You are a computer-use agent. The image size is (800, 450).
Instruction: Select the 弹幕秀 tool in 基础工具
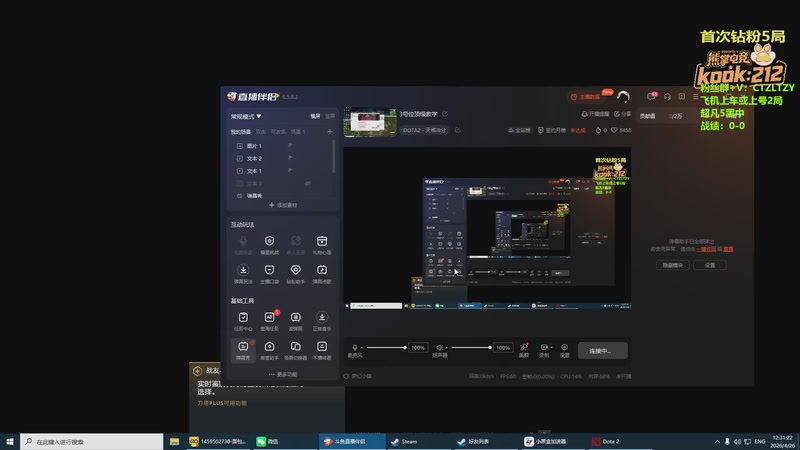(x=243, y=350)
